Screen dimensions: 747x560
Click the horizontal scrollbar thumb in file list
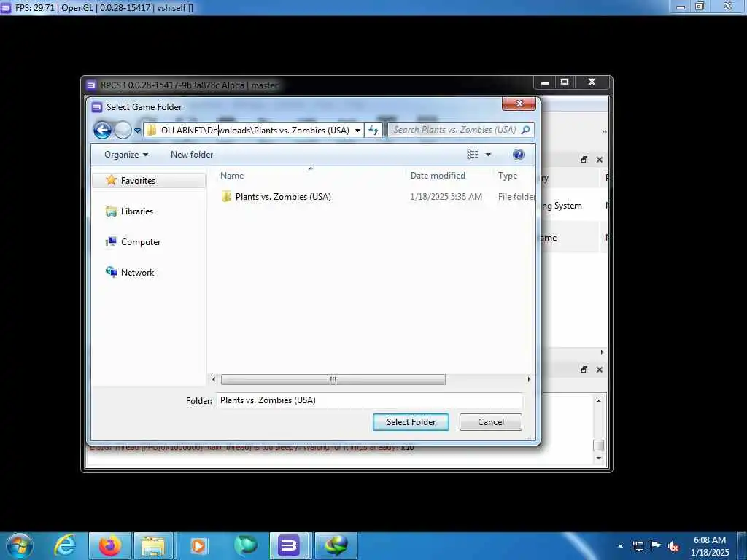tap(333, 379)
